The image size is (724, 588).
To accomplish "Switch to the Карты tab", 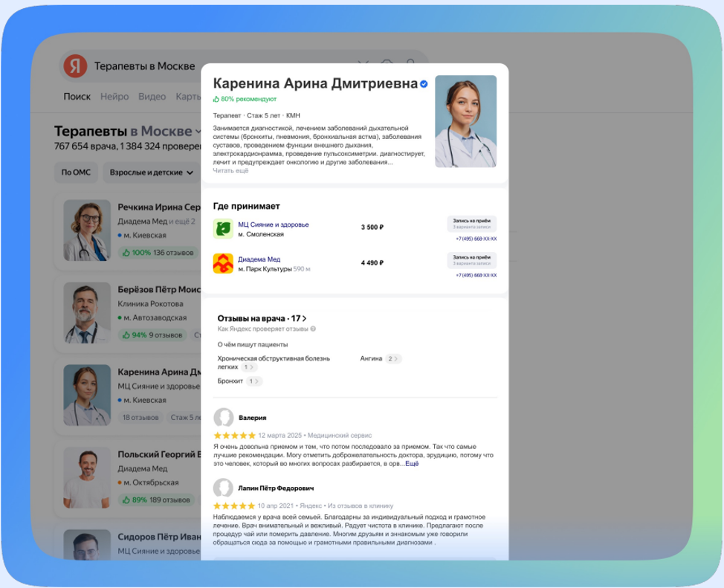I will point(188,97).
